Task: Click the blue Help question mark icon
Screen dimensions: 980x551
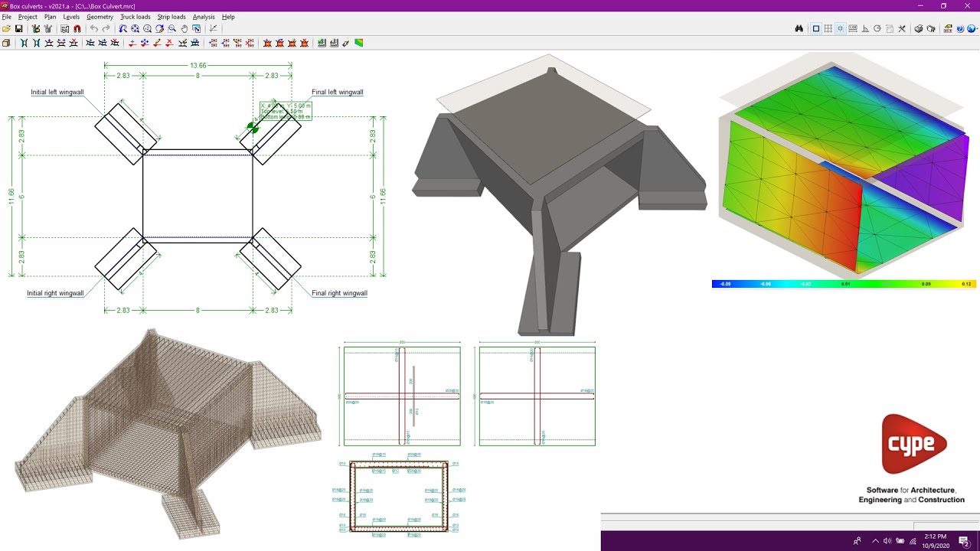Action: click(959, 29)
